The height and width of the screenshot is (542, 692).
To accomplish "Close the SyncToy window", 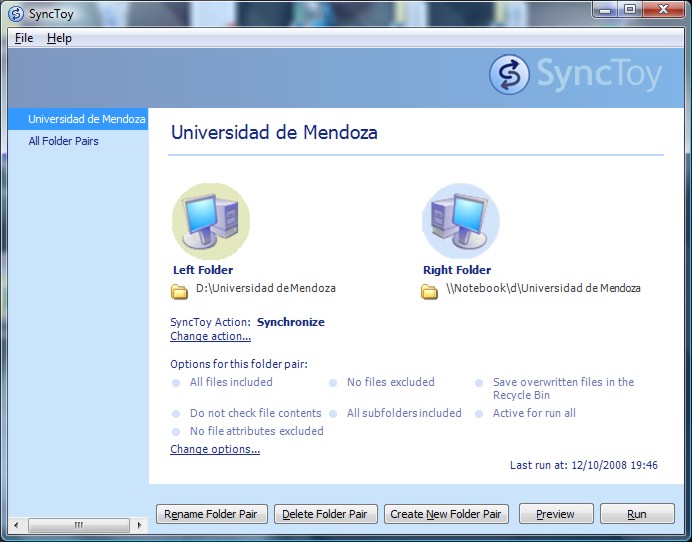I will pos(663,9).
